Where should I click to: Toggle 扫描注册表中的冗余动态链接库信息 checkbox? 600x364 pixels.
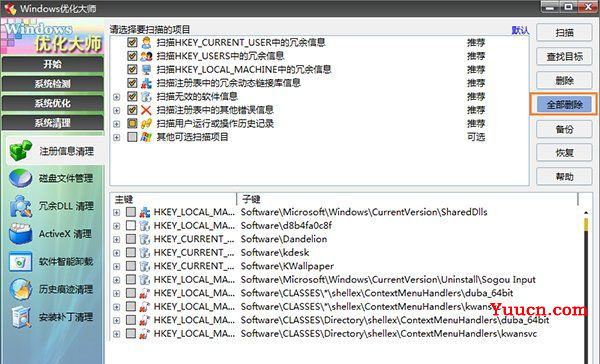(132, 83)
